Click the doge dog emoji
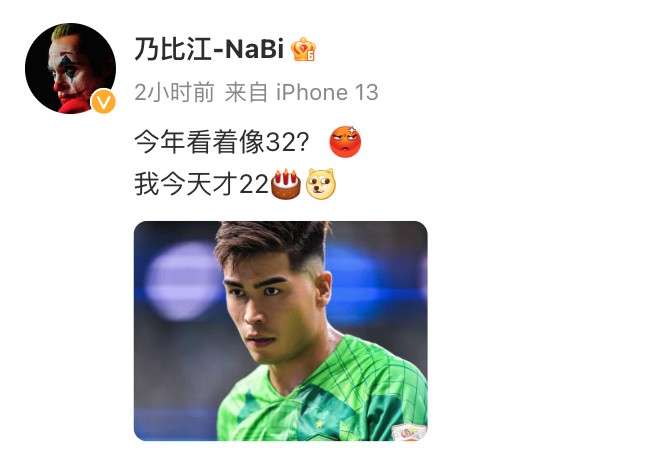This screenshot has width=658, height=456. (321, 184)
